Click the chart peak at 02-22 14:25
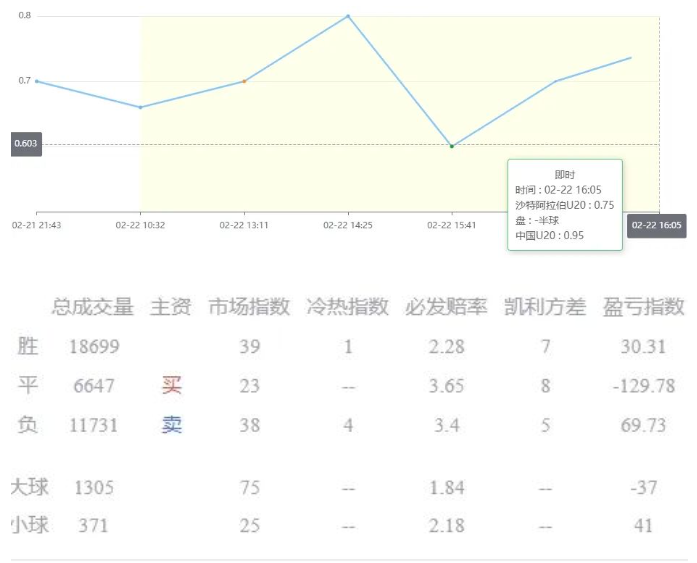 (x=348, y=16)
